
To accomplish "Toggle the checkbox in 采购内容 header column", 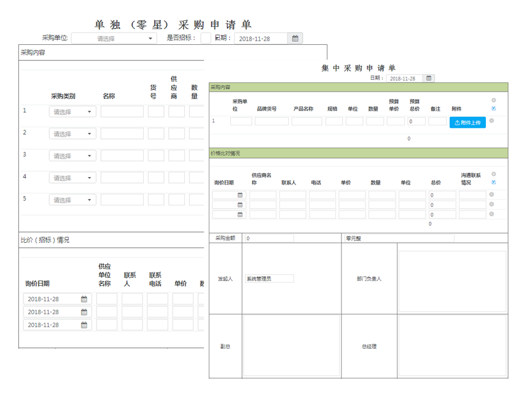I will (494, 108).
